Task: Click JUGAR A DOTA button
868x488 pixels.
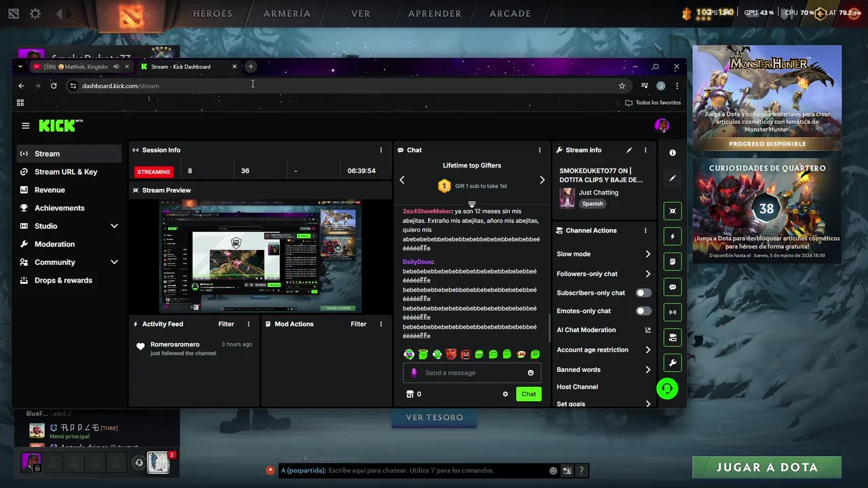Action: (767, 467)
